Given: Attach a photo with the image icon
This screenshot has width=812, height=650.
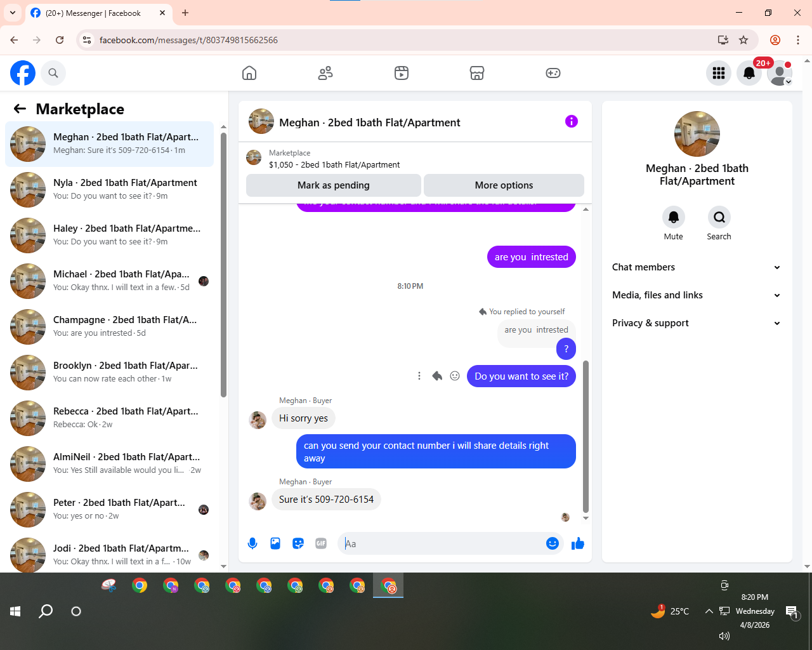Looking at the screenshot, I should (x=275, y=543).
